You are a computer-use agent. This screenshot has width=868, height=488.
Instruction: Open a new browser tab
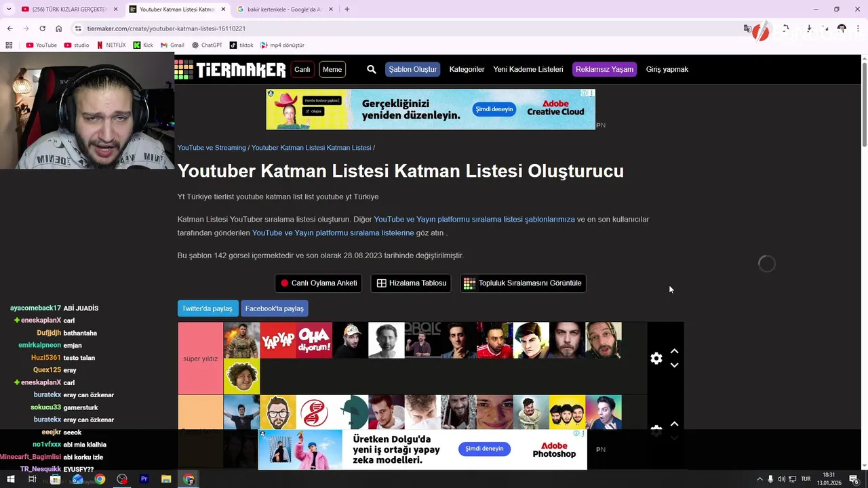point(347,9)
